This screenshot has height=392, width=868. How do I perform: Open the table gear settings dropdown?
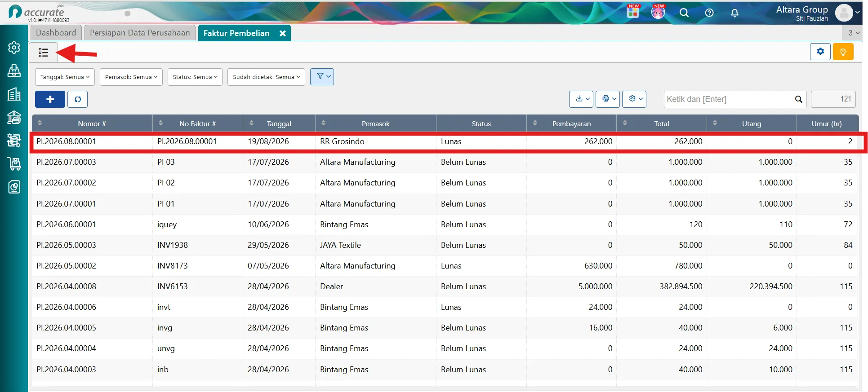[634, 99]
